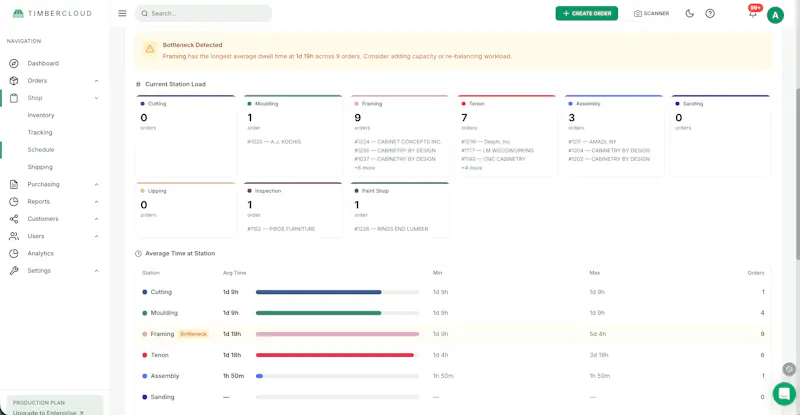Click the Users people icon

[14, 236]
